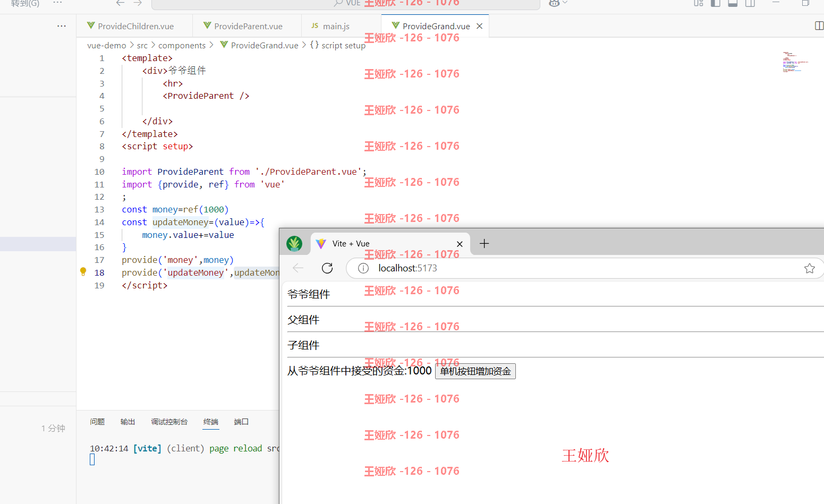The height and width of the screenshot is (504, 824).
Task: Click the 单机按钮增加资金 button
Action: click(475, 371)
